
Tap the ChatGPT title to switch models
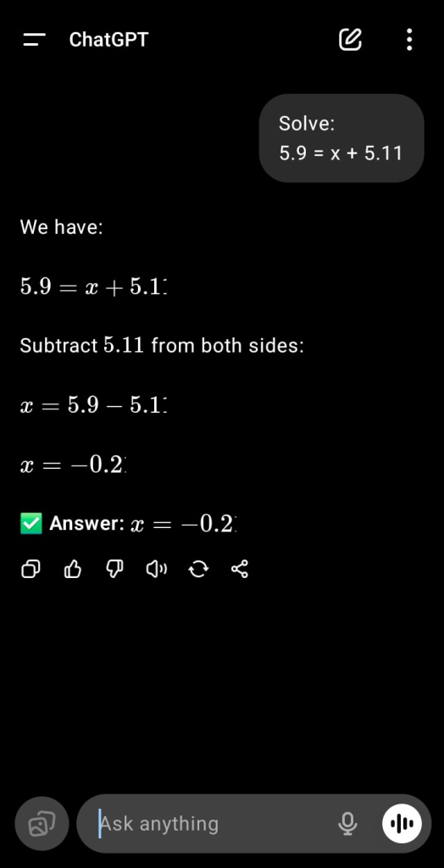(x=109, y=40)
